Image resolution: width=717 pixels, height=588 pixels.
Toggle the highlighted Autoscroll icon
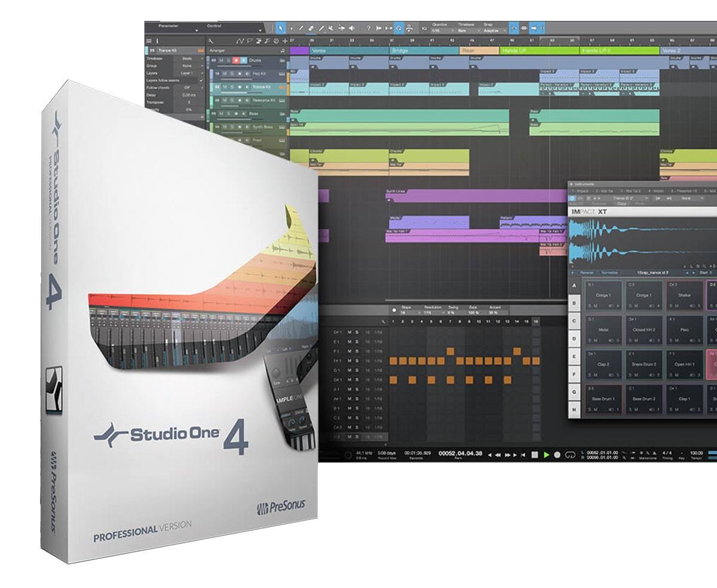tap(399, 28)
